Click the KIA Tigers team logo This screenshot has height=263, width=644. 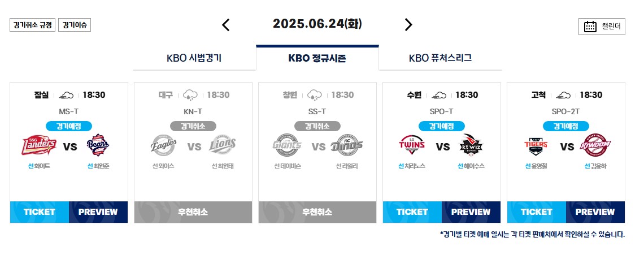(x=536, y=146)
